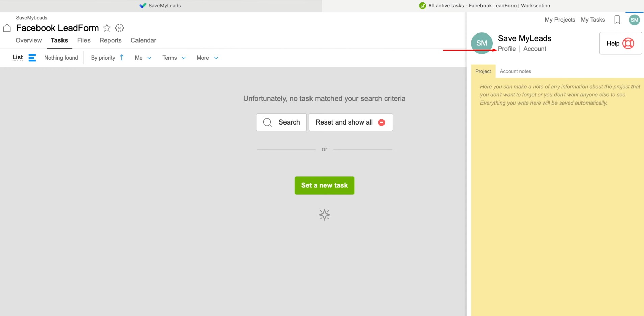Click the Worksection tab favicon

coord(422,6)
